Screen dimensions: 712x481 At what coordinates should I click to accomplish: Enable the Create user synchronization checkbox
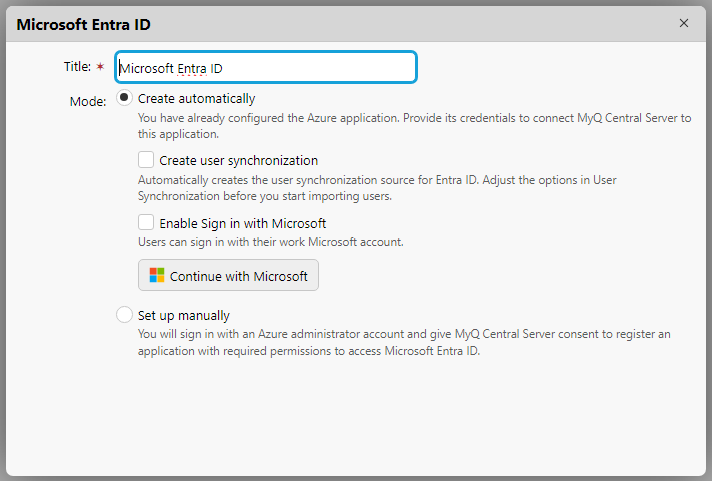[146, 160]
